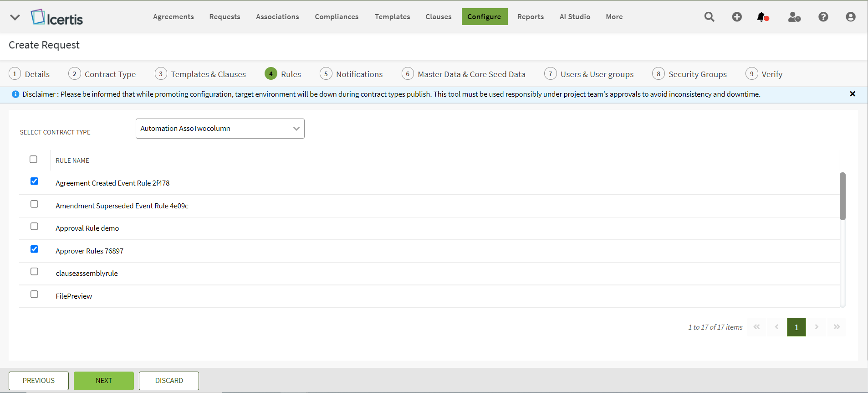Click the Icertis logo
This screenshot has width=868, height=393.
[57, 18]
